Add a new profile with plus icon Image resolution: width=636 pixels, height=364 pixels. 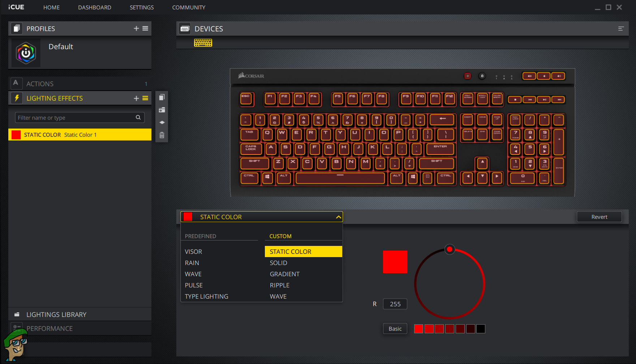[136, 29]
